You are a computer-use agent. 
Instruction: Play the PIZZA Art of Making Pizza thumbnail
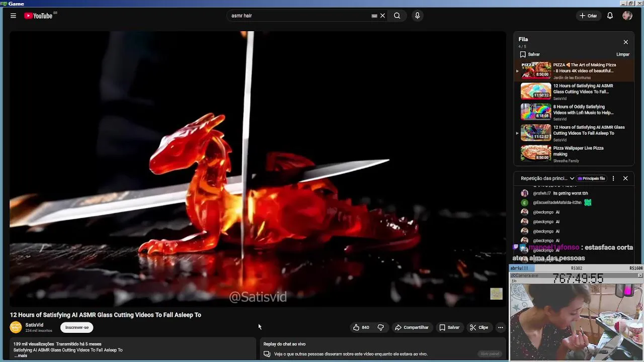pos(536,70)
